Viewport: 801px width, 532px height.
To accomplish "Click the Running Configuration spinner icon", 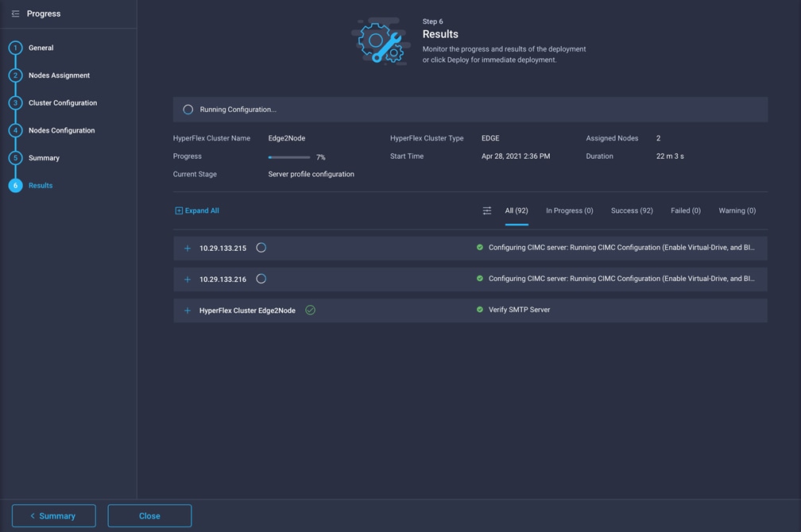I will (188, 110).
